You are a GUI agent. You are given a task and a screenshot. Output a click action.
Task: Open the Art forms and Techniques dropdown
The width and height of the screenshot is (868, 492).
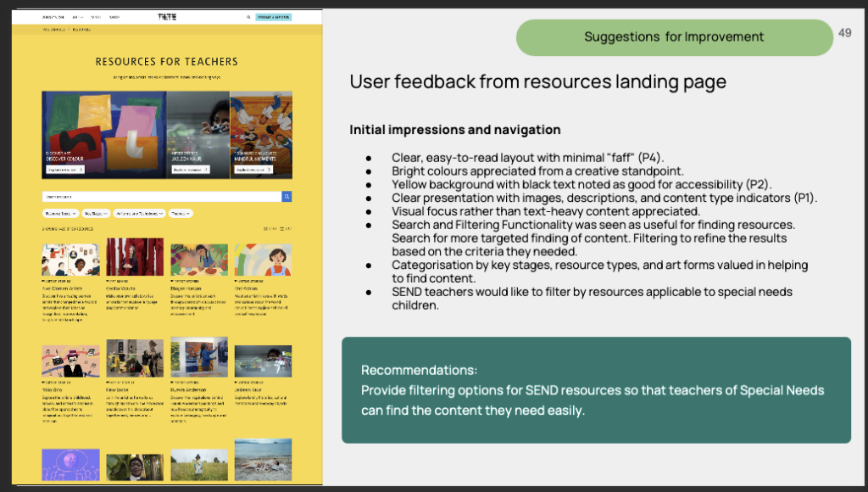(x=137, y=214)
